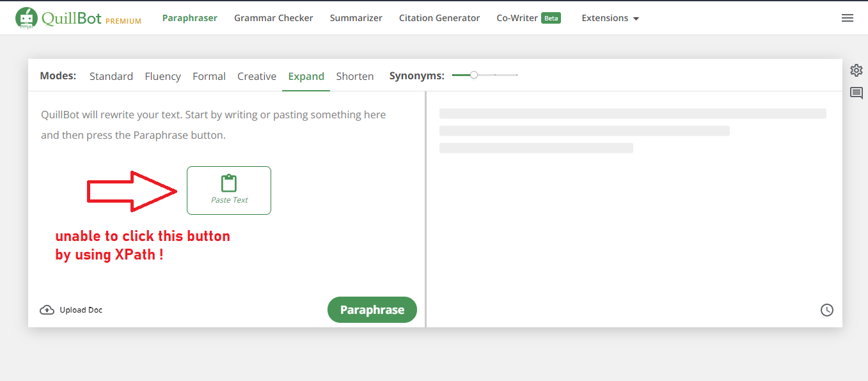Go to Grammar Checker

click(x=274, y=18)
